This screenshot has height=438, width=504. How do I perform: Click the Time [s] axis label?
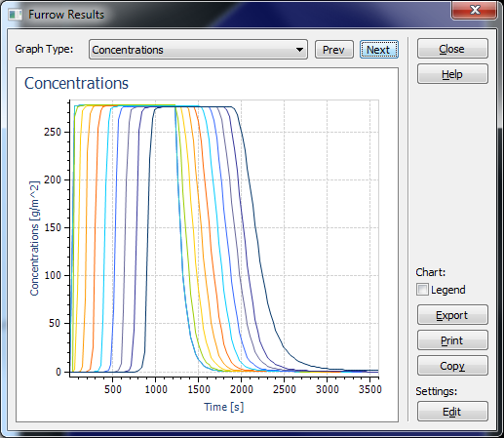pyautogui.click(x=224, y=407)
